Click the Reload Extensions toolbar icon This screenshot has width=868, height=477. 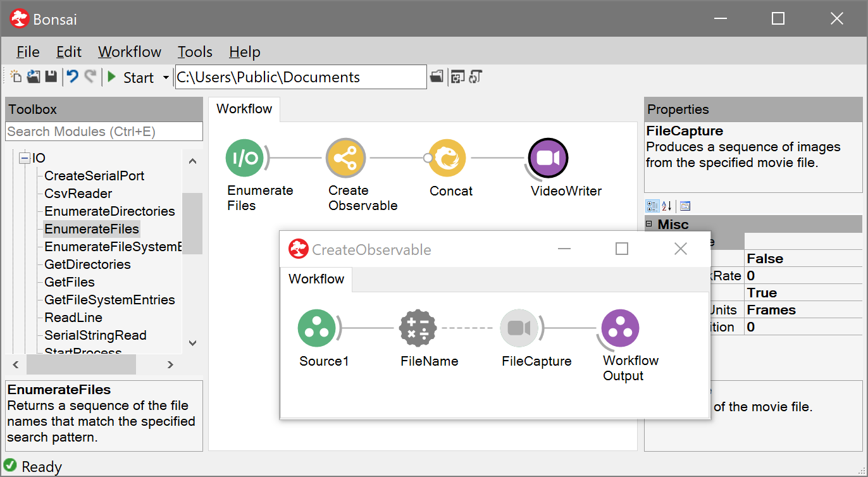click(476, 77)
